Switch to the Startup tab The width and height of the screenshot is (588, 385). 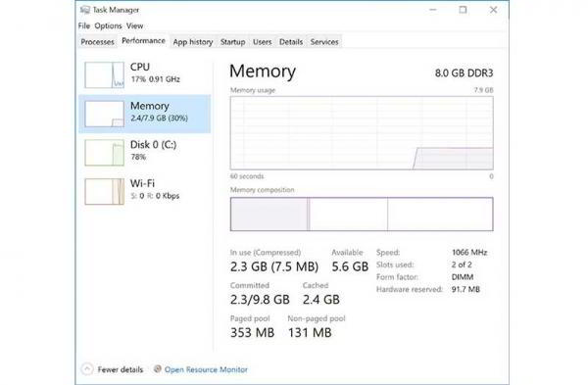[232, 42]
